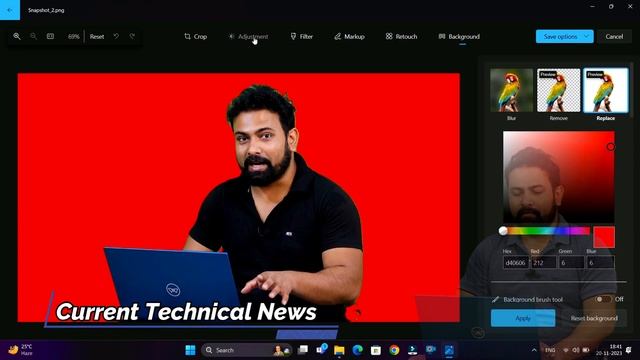Open the Crop tab
This screenshot has height=360, width=640.
196,37
